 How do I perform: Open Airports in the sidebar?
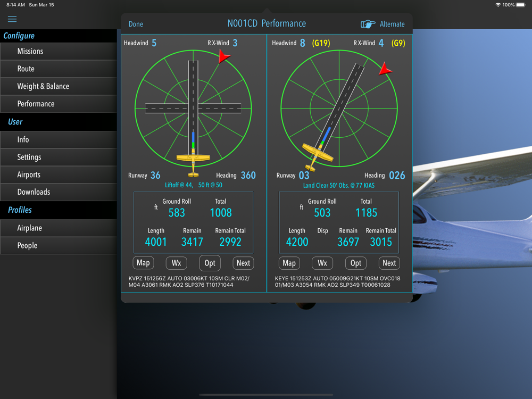tap(59, 174)
